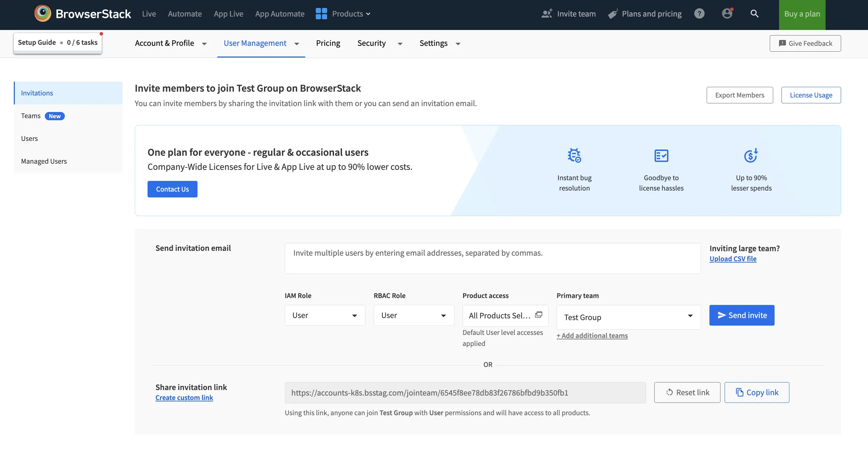The width and height of the screenshot is (868, 450).
Task: Open the IAM Role dropdown
Action: [325, 315]
